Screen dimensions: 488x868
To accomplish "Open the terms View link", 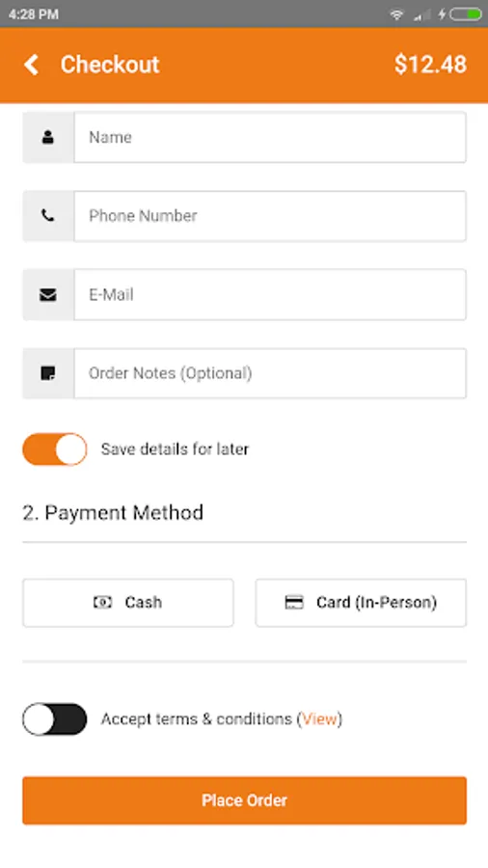I will click(319, 719).
